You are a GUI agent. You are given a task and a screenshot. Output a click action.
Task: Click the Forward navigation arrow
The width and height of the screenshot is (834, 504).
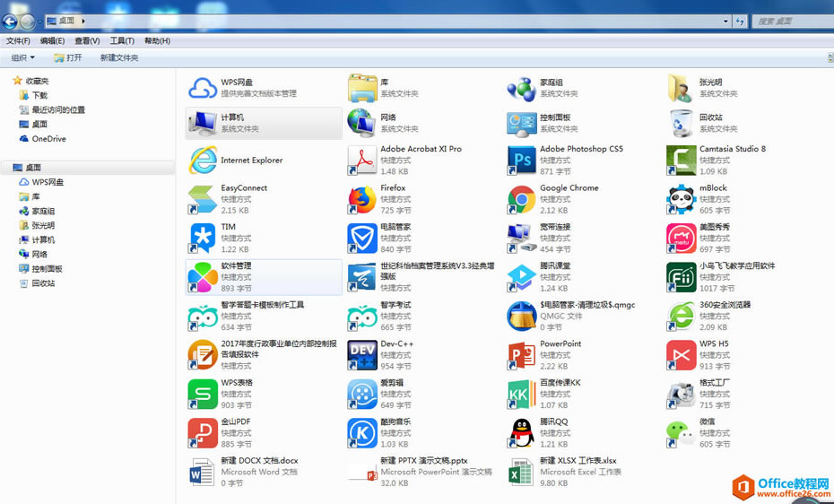point(27,22)
